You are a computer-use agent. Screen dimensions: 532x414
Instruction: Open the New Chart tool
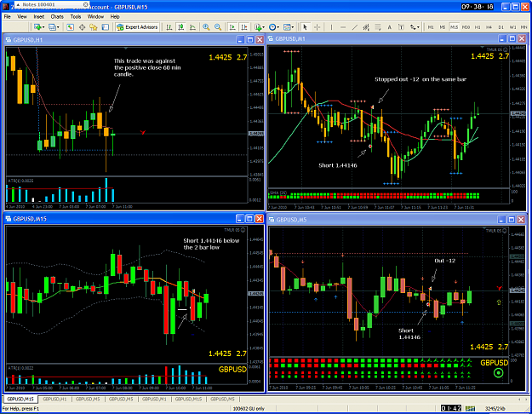[37, 27]
